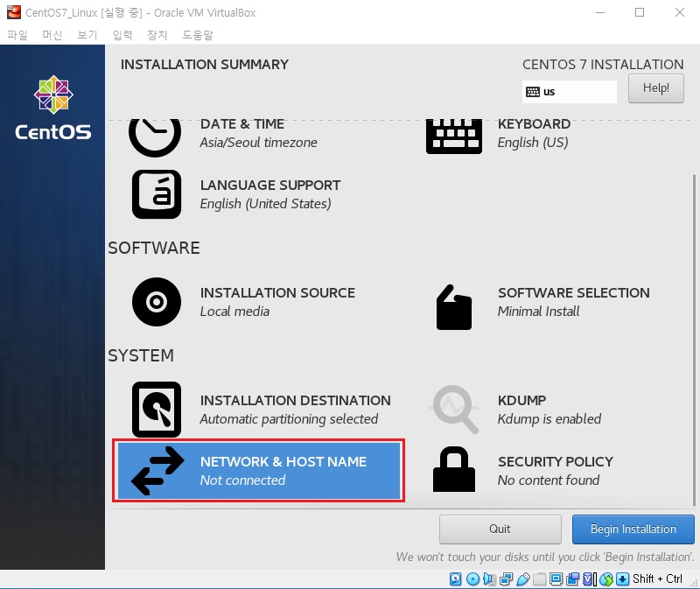Click 'Automatic partitioning selected' text

click(289, 419)
